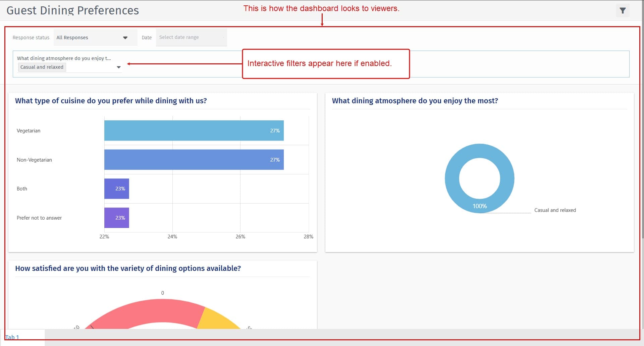Switch to Tab 1 at the bottom

12,337
